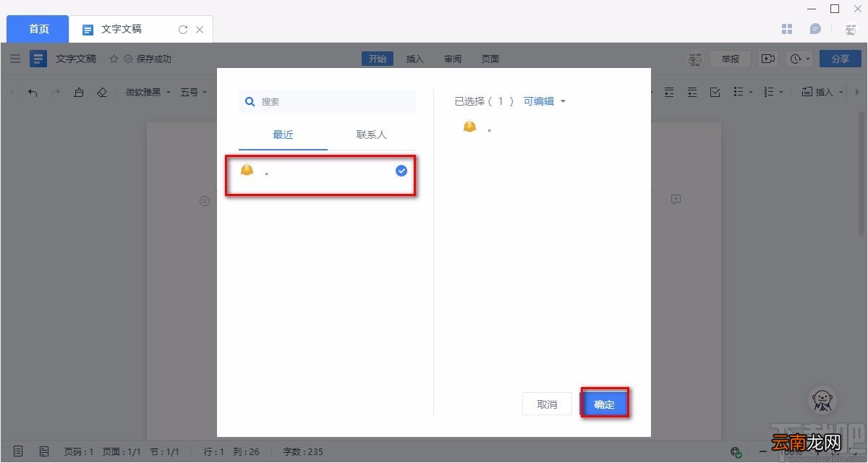868x463 pixels.
Task: Expand the bulleted list style arrow
Action: pyautogui.click(x=752, y=93)
